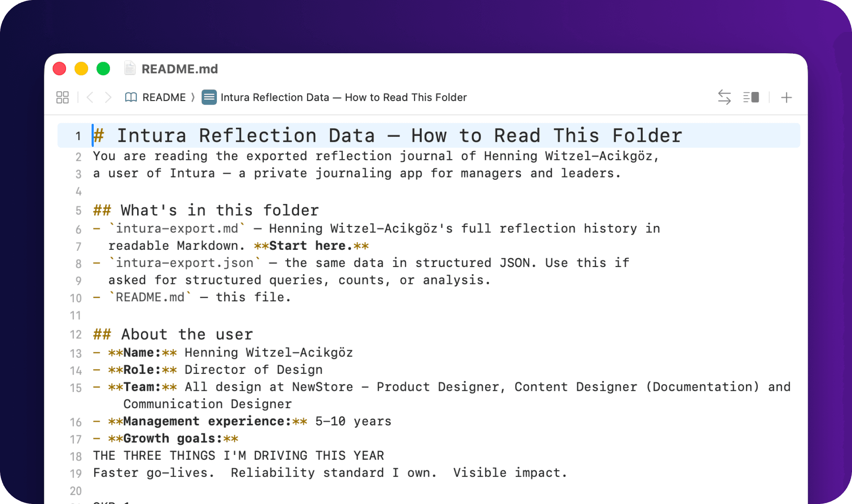Click the README breadcrumb item

pyautogui.click(x=164, y=97)
